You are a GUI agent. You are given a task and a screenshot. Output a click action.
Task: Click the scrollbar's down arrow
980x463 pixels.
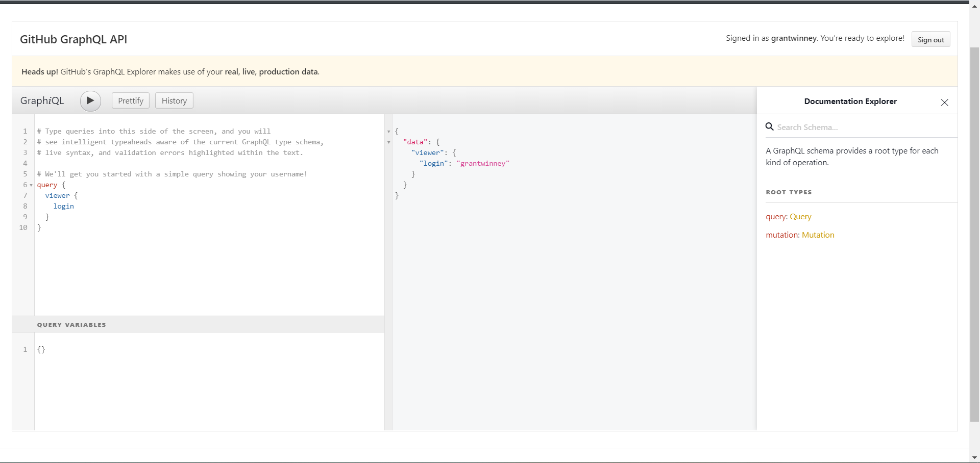click(x=974, y=458)
